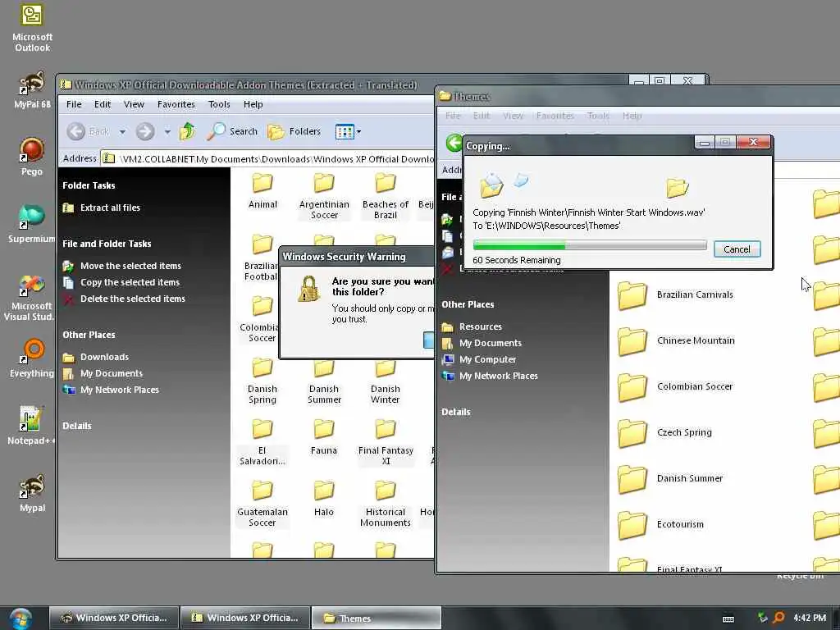Expand Details section in Themes window

(456, 412)
